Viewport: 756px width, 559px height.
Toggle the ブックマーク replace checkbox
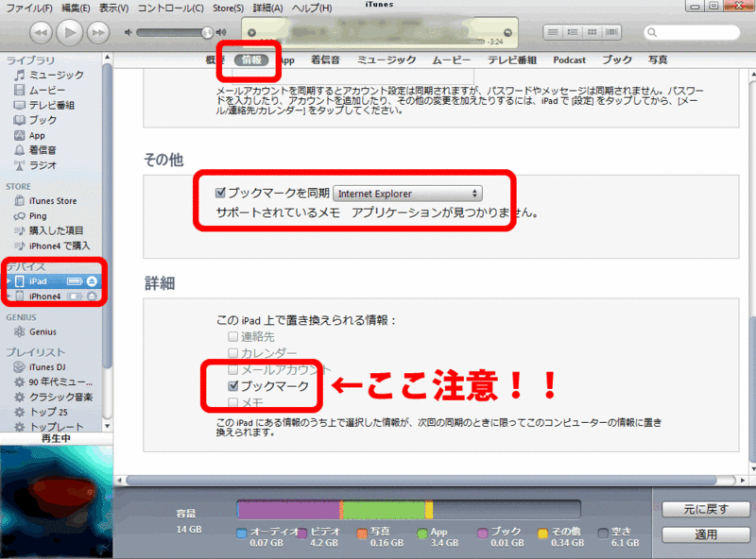click(x=233, y=385)
